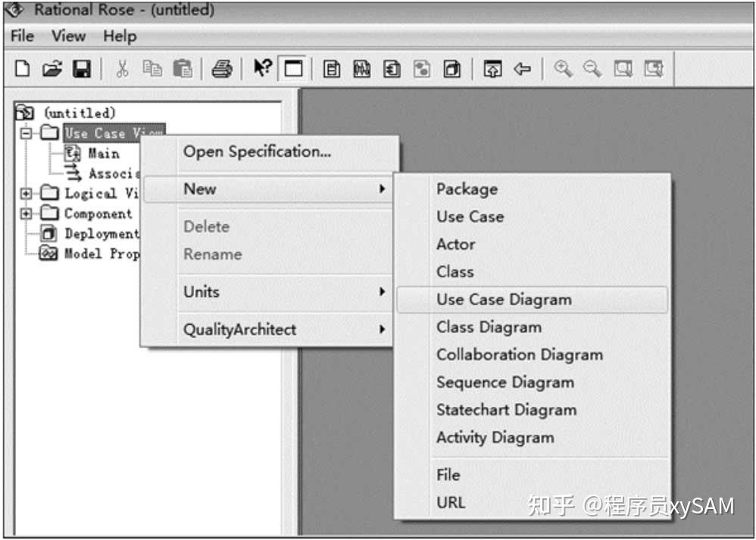Choose Open Specification... from the context menu
The image size is (756, 540).
pos(257,152)
